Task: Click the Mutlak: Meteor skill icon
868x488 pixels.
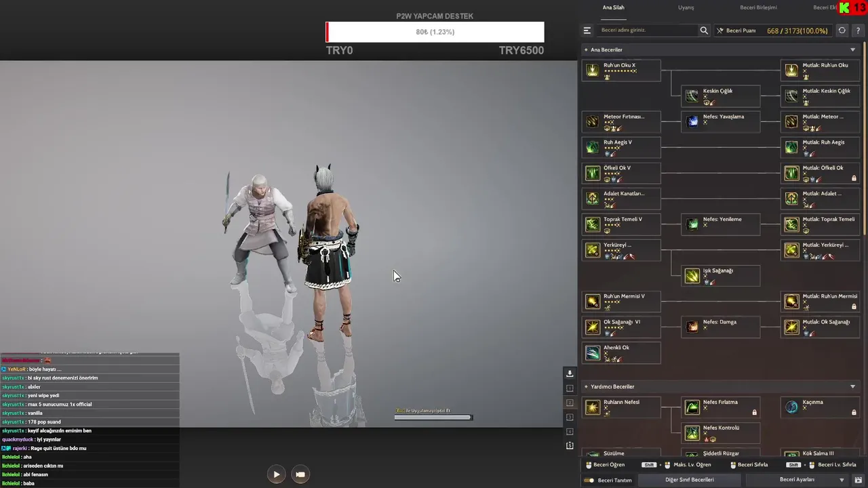Action: (791, 122)
